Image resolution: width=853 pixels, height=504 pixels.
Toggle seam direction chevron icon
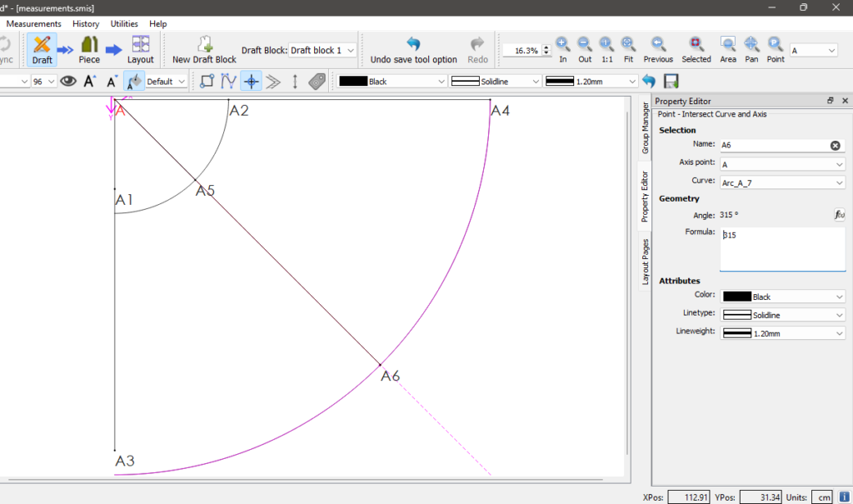pyautogui.click(x=273, y=81)
